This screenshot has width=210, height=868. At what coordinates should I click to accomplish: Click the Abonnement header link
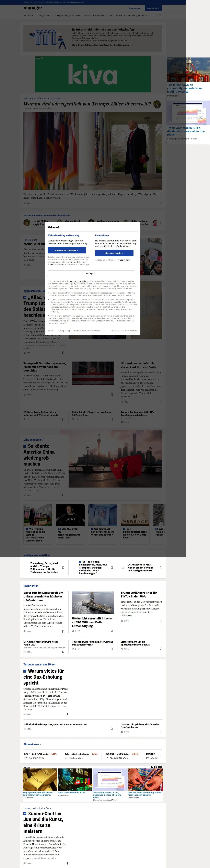135,8
